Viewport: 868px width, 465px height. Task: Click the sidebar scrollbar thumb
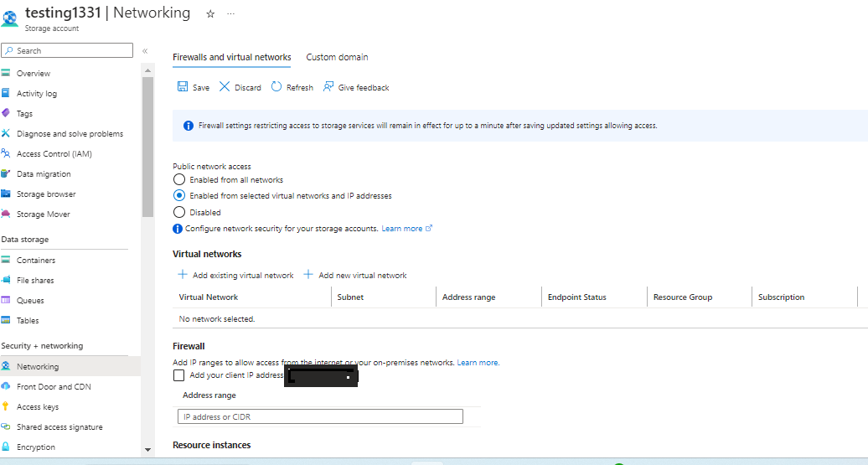point(147,147)
